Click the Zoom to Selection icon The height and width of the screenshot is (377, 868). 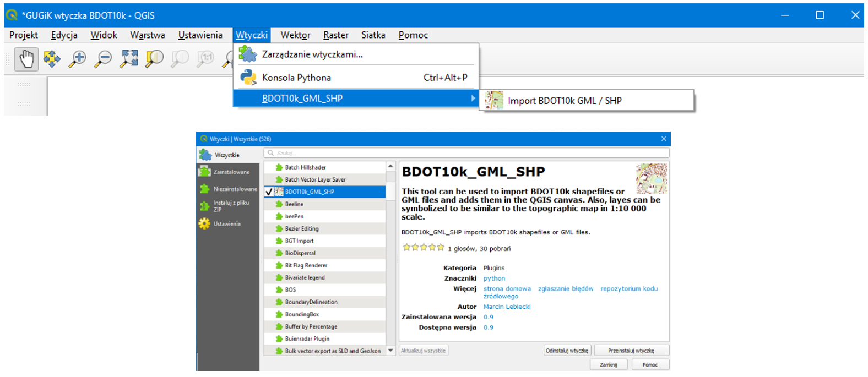(x=154, y=59)
